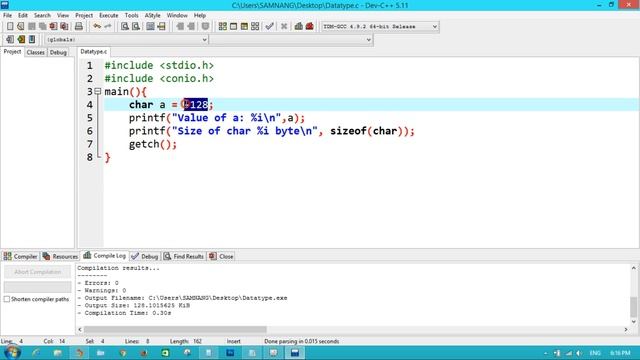Click the Compile & Run icon

pyautogui.click(x=244, y=26)
